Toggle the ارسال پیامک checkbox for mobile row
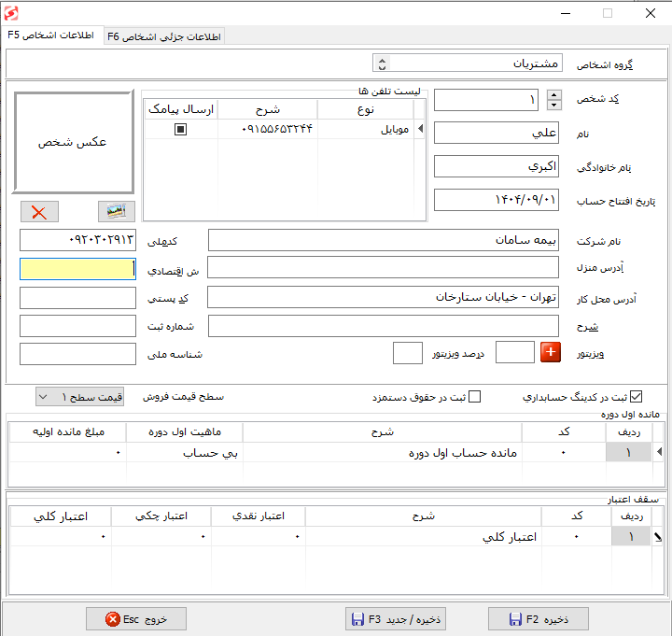 [x=180, y=129]
